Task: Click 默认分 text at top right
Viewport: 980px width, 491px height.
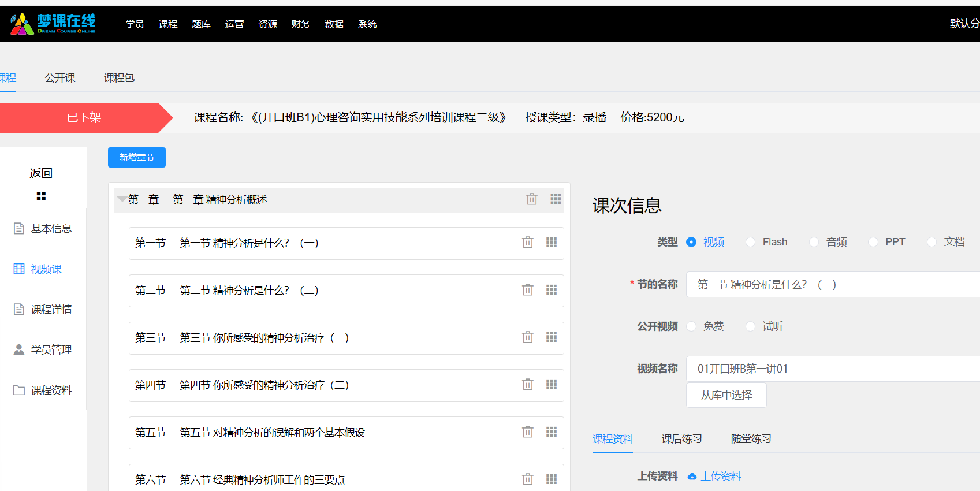Action: pos(964,24)
